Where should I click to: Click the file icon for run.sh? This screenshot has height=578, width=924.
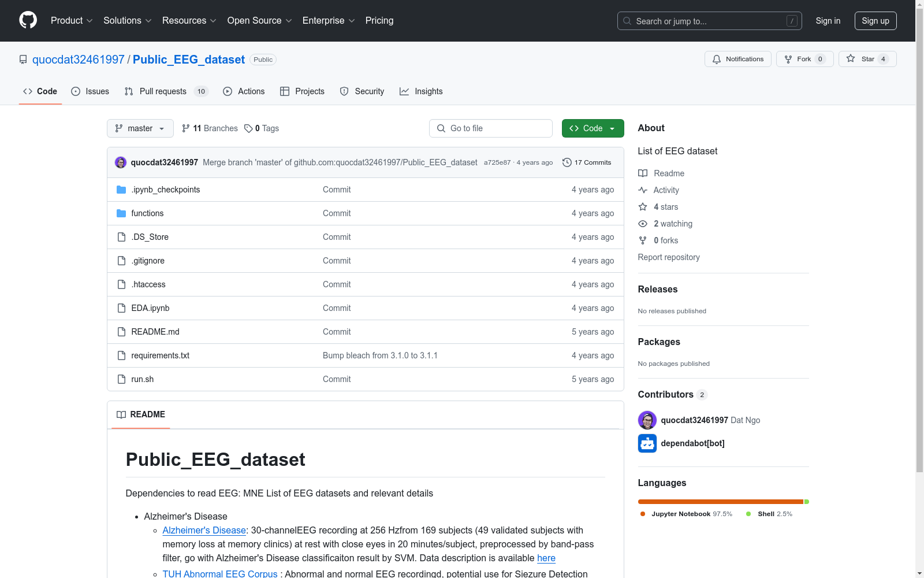(121, 379)
